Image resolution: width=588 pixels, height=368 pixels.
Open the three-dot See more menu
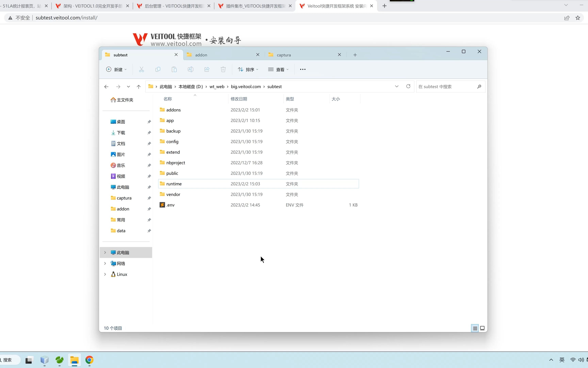pos(303,69)
